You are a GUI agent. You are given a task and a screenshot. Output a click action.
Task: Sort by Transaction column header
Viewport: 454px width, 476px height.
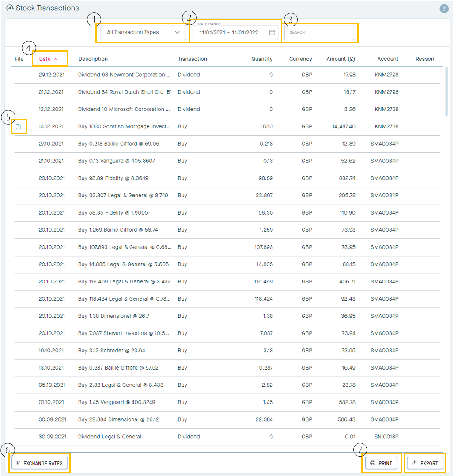point(192,59)
